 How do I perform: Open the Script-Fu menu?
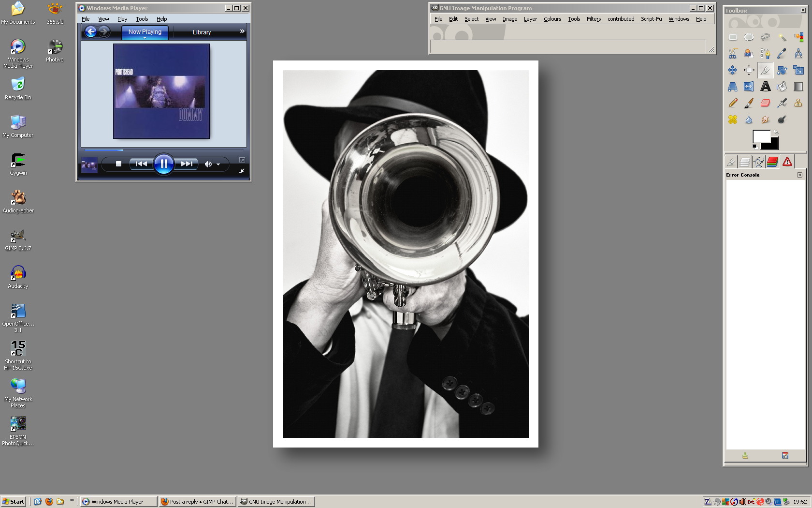pos(651,19)
